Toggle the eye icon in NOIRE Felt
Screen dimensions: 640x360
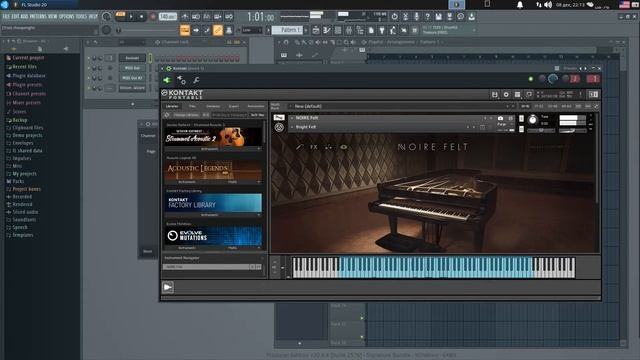pos(344,147)
